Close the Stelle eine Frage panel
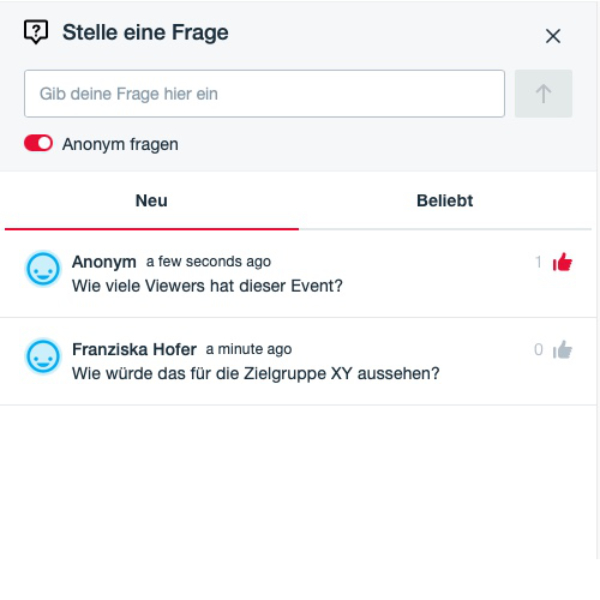The height and width of the screenshot is (600, 600). pos(553,36)
